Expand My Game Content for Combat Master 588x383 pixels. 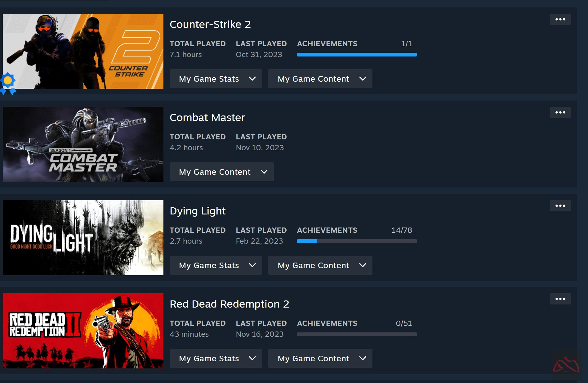(x=221, y=172)
